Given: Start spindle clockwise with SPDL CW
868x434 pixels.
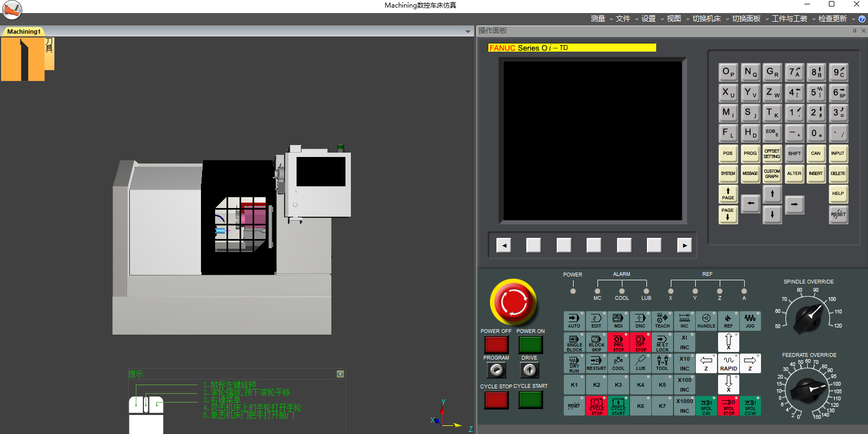Looking at the screenshot, I should pos(706,406).
